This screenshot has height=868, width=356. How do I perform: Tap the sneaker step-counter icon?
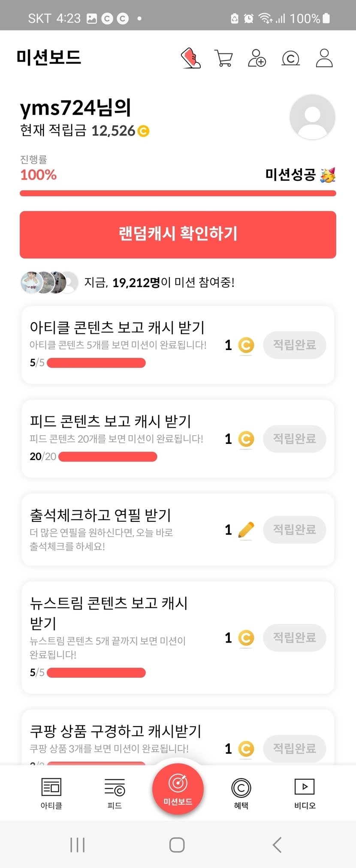191,58
